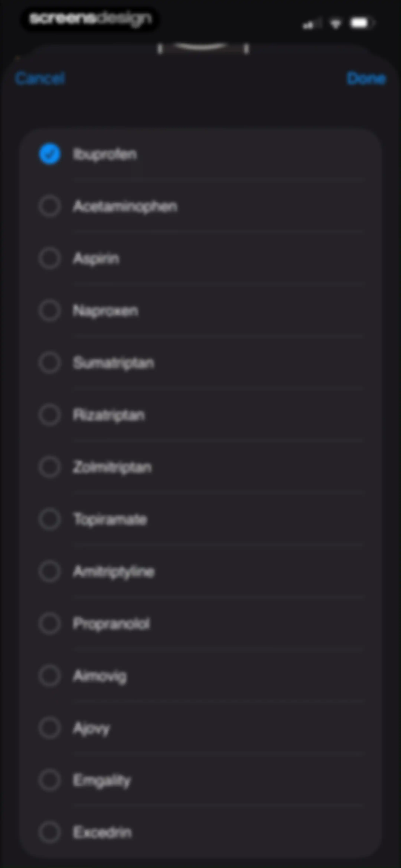Image resolution: width=401 pixels, height=868 pixels.
Task: Tick the Aspirin circle
Action: pos(50,258)
